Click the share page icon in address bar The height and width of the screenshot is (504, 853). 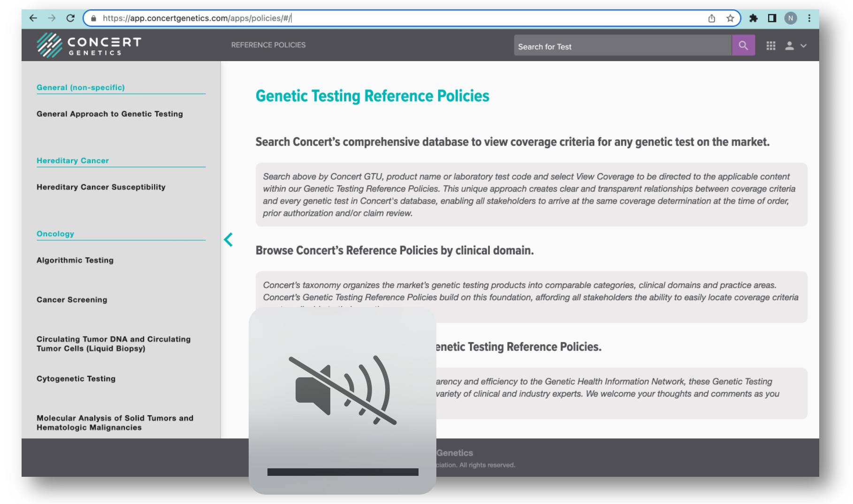click(x=712, y=18)
